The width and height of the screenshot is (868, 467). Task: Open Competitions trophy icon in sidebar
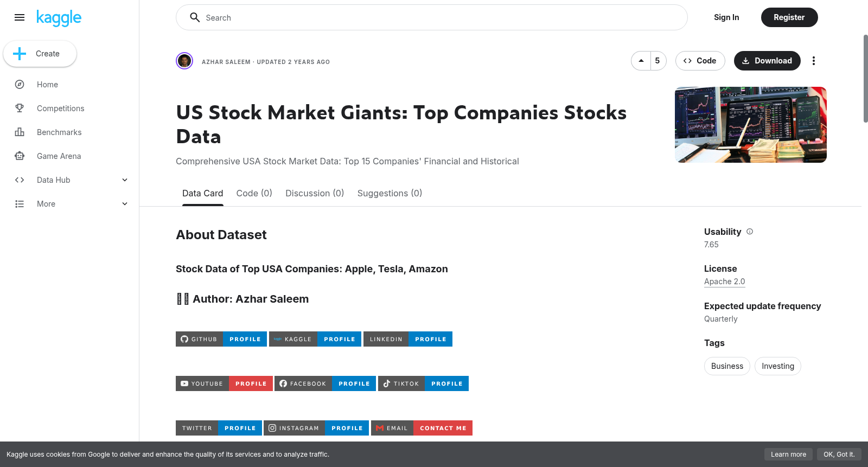click(20, 108)
